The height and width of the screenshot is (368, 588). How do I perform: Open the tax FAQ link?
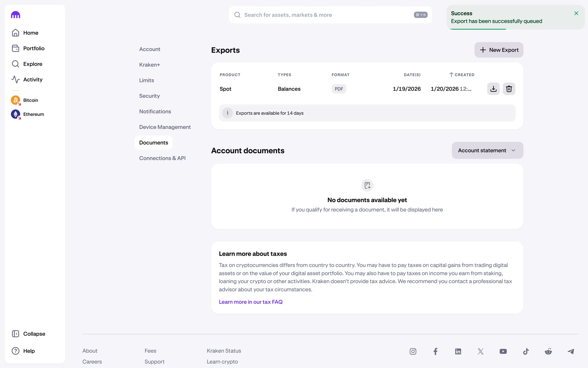251,302
